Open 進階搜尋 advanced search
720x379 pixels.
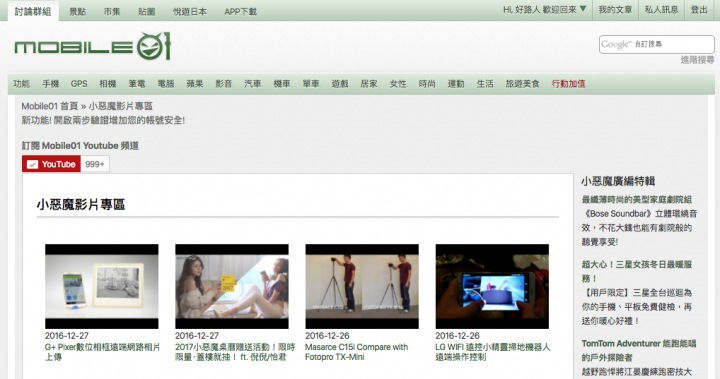click(x=698, y=60)
